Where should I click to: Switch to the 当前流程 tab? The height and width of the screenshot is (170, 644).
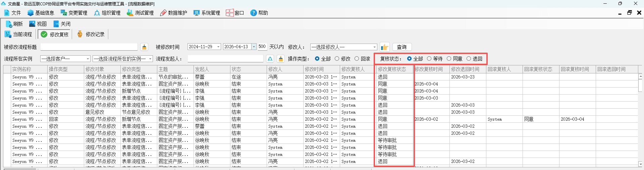tap(18, 34)
